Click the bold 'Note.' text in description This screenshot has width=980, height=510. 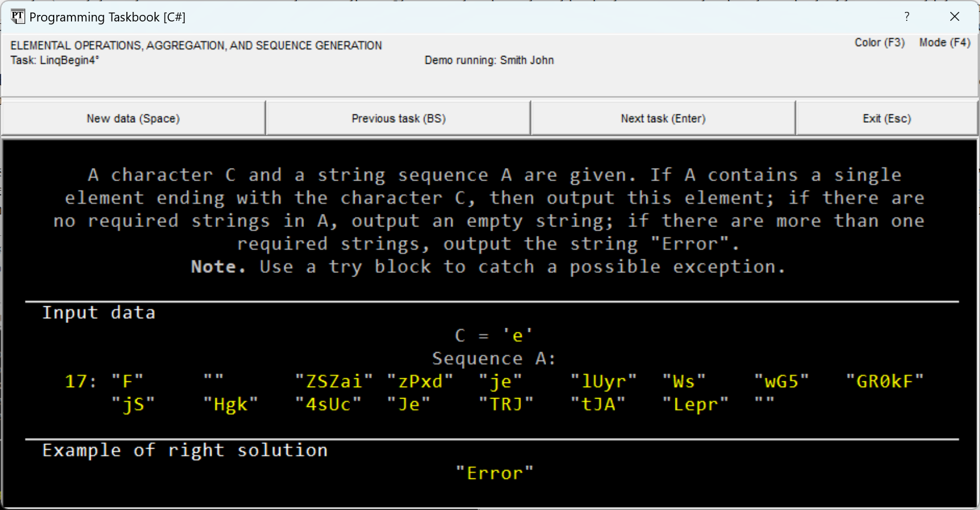pos(218,267)
